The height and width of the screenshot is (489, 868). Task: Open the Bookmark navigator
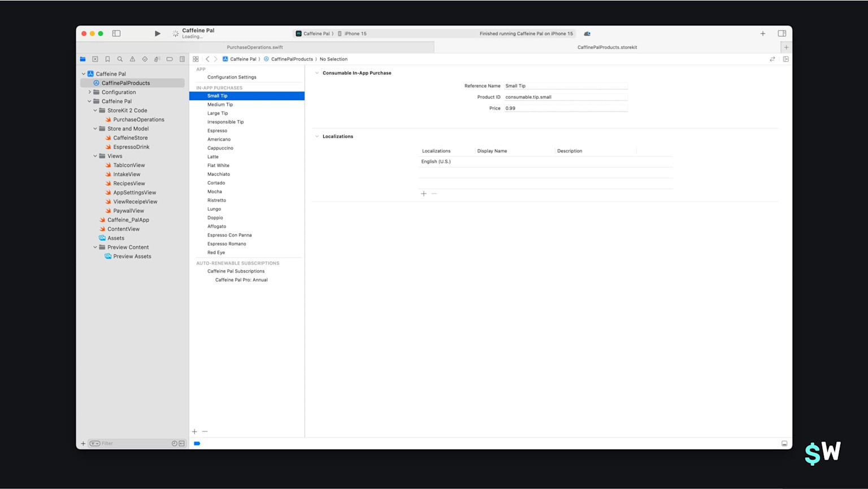[x=108, y=59]
